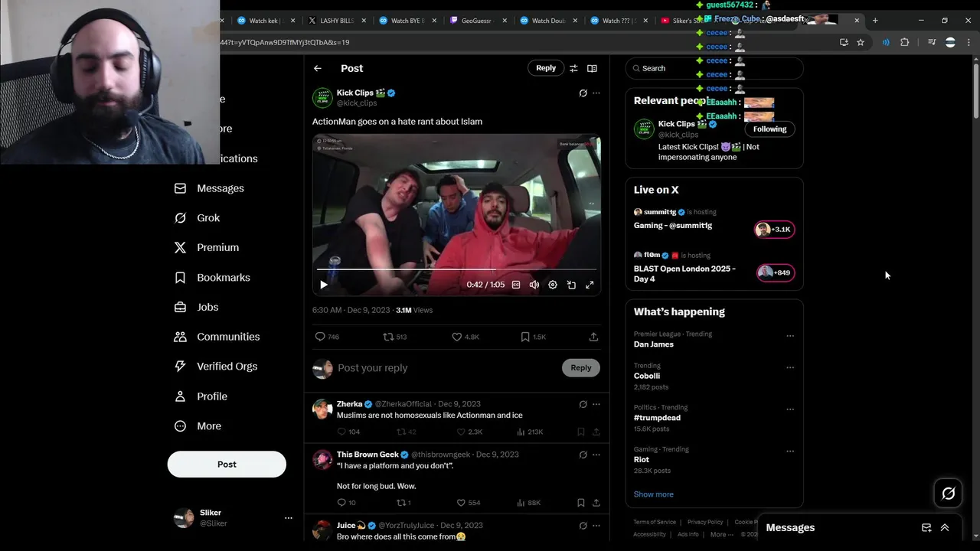Go back using the Post arrow
980x551 pixels.
pyautogui.click(x=318, y=68)
